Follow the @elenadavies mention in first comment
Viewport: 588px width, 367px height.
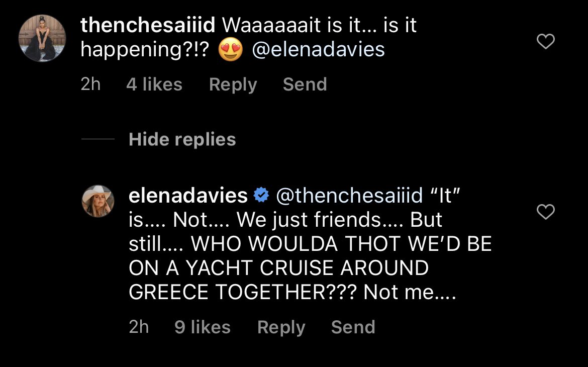pos(319,49)
